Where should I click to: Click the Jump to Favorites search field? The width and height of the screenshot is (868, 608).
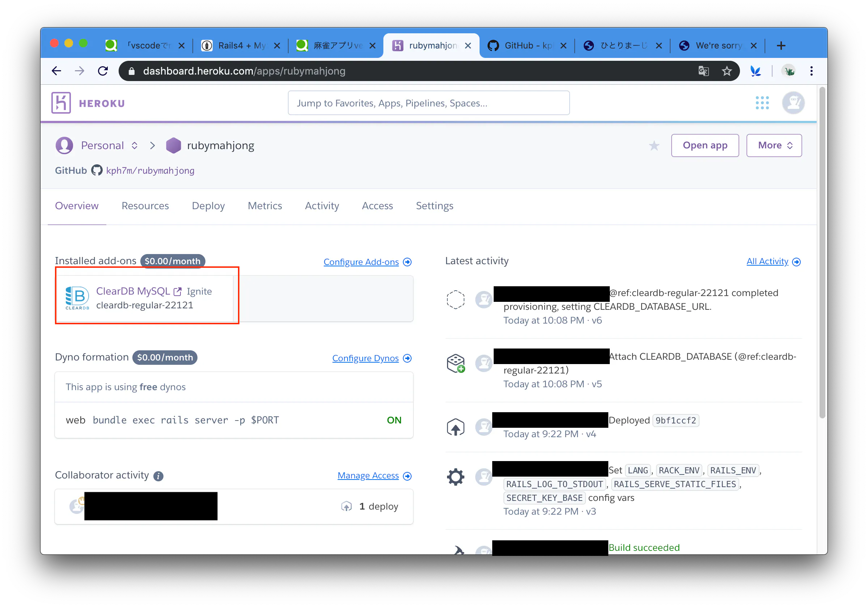point(428,103)
